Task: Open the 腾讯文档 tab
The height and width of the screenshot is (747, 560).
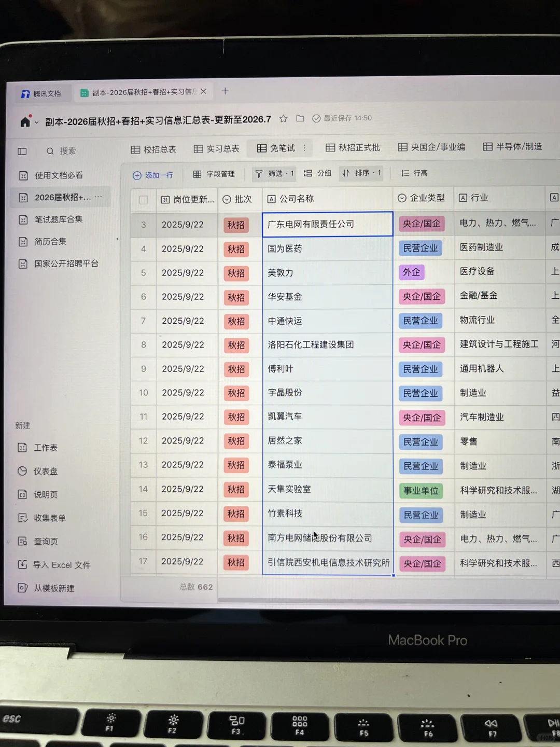Action: point(41,93)
